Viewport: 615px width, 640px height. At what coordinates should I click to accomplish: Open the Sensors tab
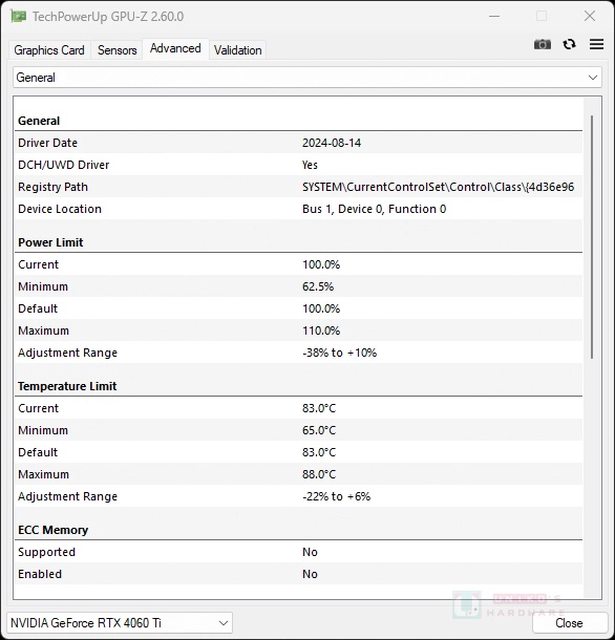click(x=117, y=50)
